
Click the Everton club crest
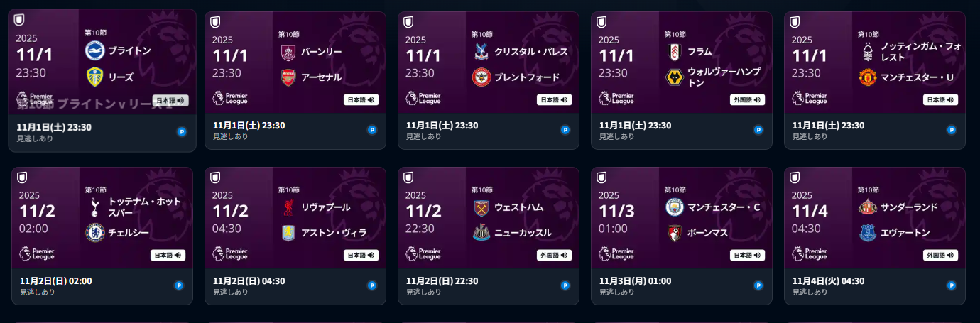868,233
